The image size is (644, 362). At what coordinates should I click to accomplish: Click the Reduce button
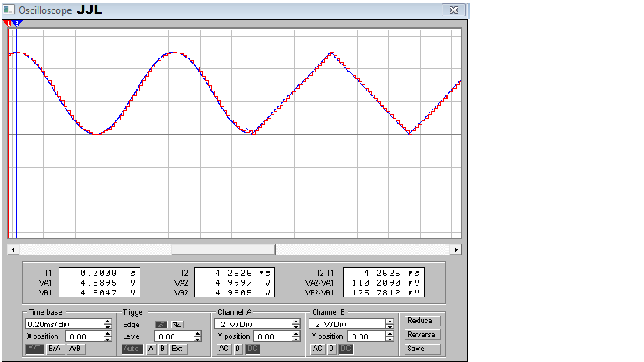coord(422,321)
